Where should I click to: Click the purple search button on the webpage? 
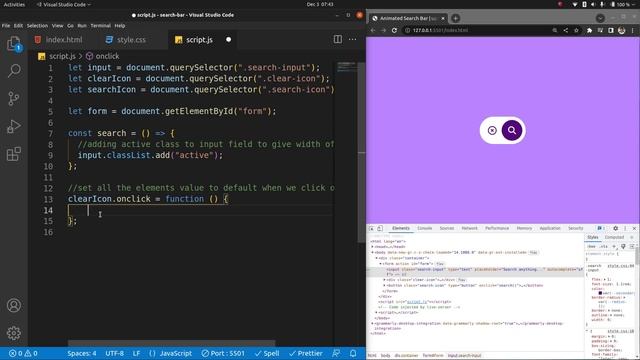click(512, 130)
